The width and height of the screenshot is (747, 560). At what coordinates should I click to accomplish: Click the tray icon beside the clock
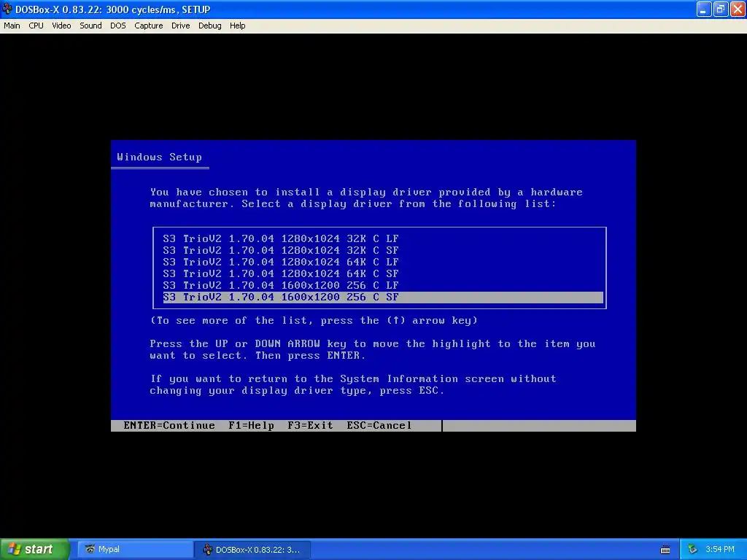692,550
